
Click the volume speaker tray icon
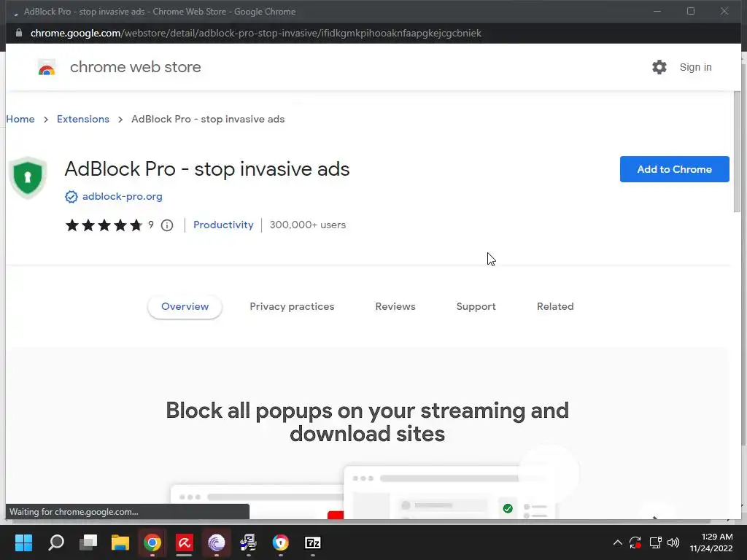pyautogui.click(x=673, y=542)
